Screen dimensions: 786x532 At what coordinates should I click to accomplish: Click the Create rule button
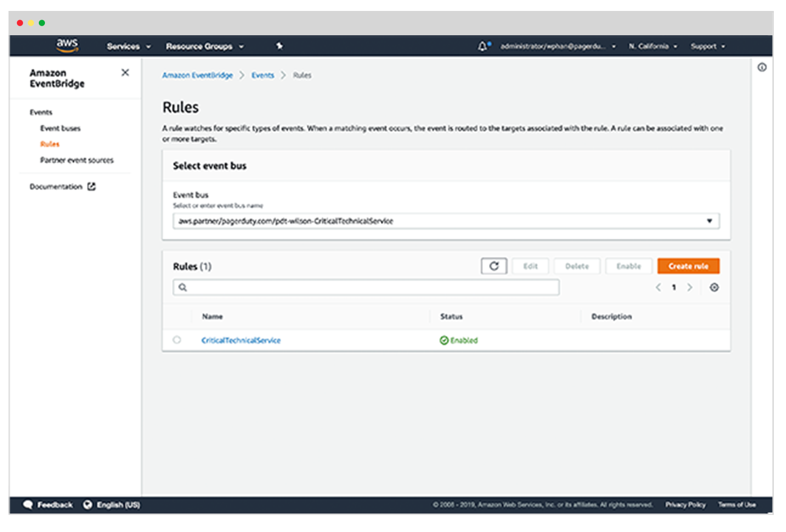[688, 266]
